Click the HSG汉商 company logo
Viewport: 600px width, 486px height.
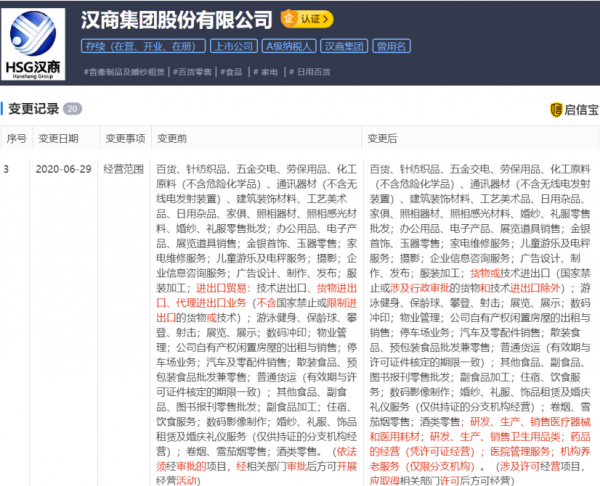pyautogui.click(x=33, y=44)
